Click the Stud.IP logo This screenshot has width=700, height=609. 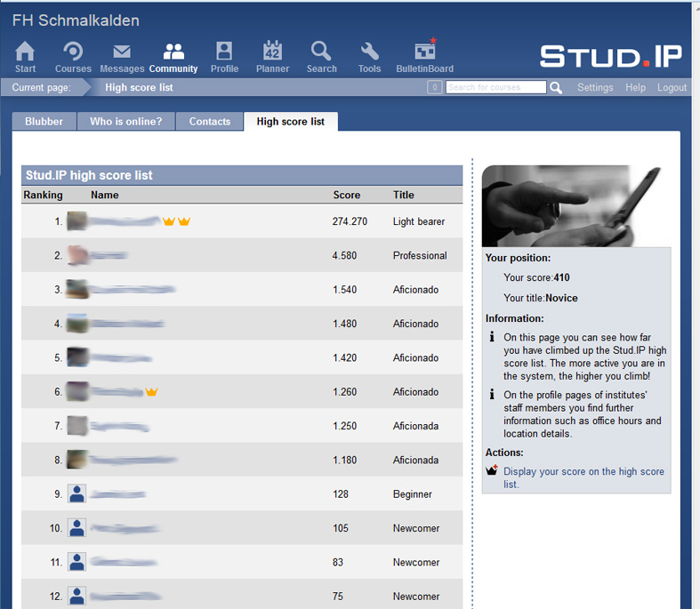pos(611,56)
